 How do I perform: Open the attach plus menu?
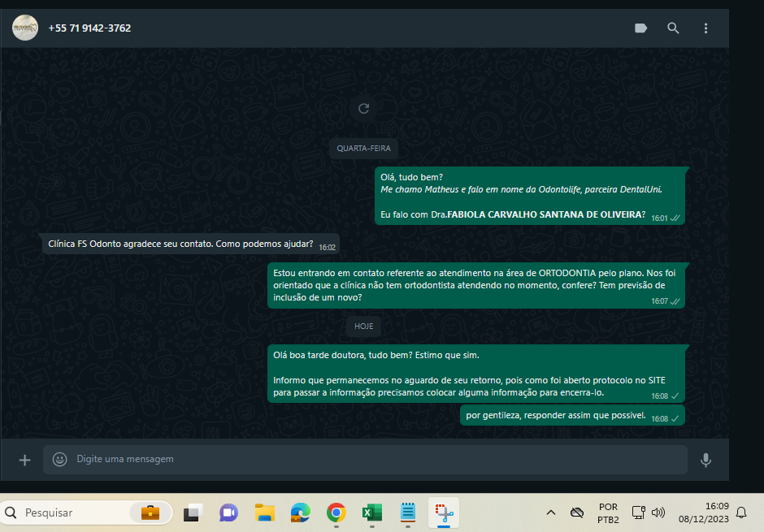click(25, 460)
